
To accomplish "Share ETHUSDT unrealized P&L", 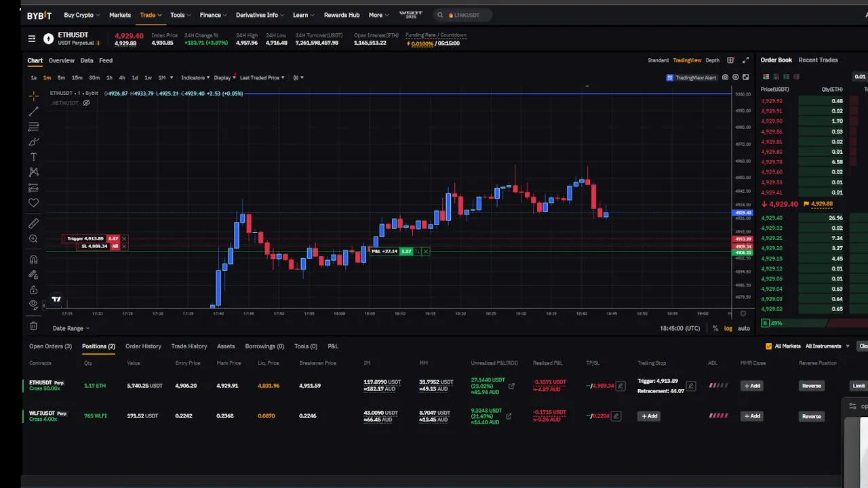I will [x=511, y=386].
